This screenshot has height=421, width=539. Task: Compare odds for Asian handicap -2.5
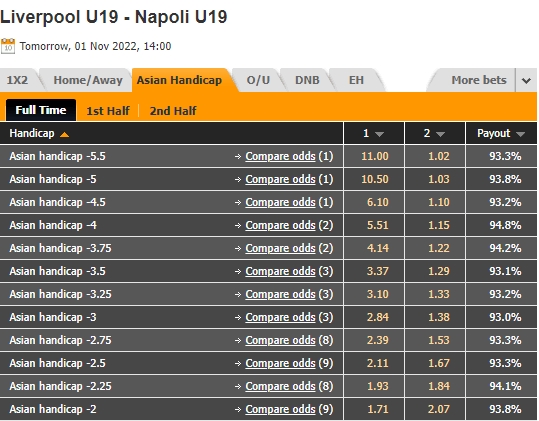[x=280, y=364]
